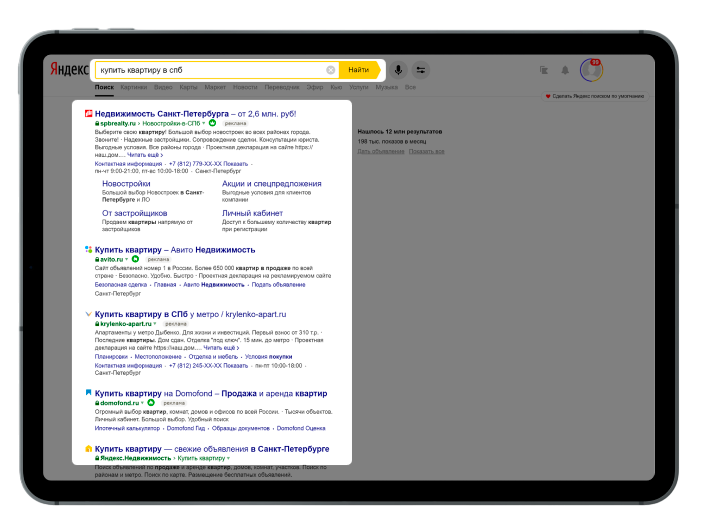Viewport: 708px width, 529px height.
Task: Open the 'Личный кабинет' sitelink
Action: tap(252, 213)
